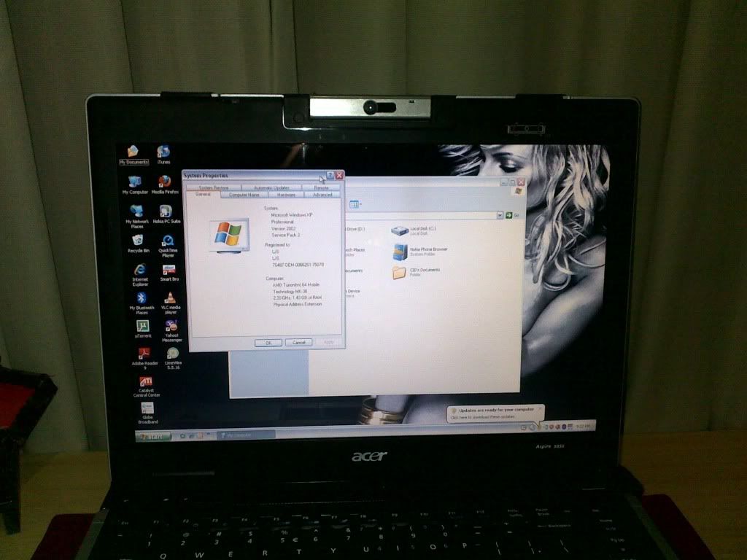Open the Views dropdown in Explorer toolbar
The width and height of the screenshot is (747, 560).
pos(356,205)
